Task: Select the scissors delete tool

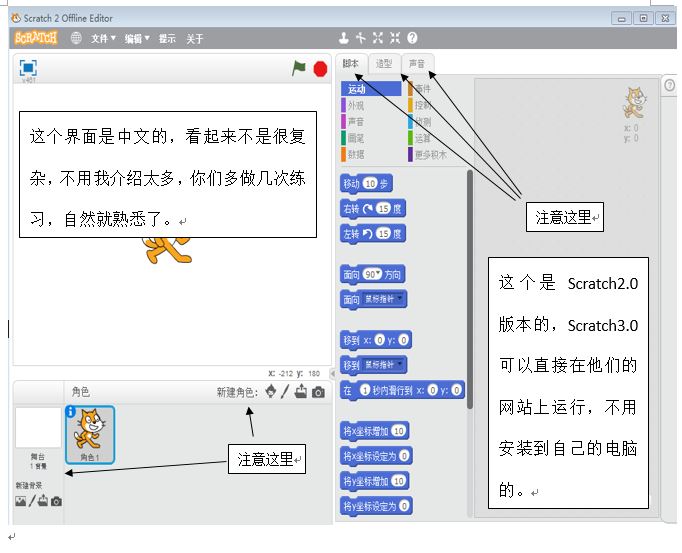Action: pyautogui.click(x=361, y=38)
